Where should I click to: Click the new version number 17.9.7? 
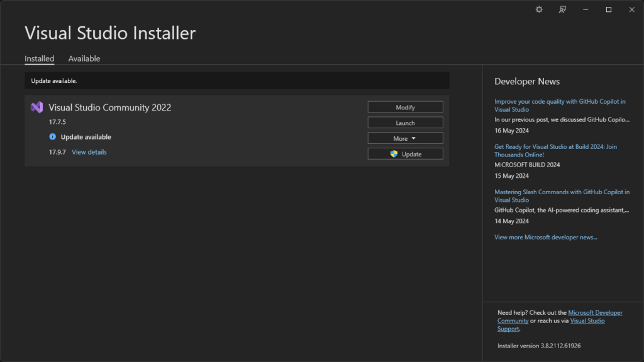57,152
